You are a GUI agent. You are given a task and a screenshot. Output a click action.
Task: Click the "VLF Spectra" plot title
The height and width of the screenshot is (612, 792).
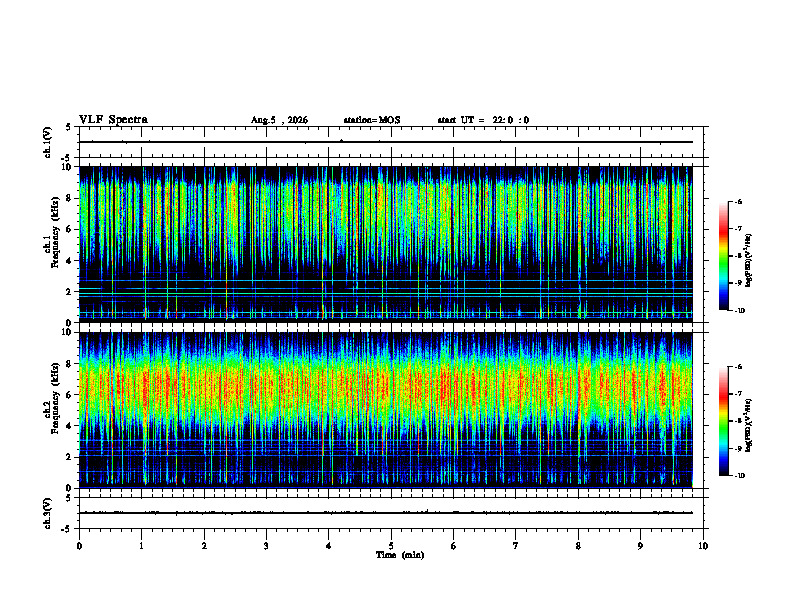click(x=113, y=120)
